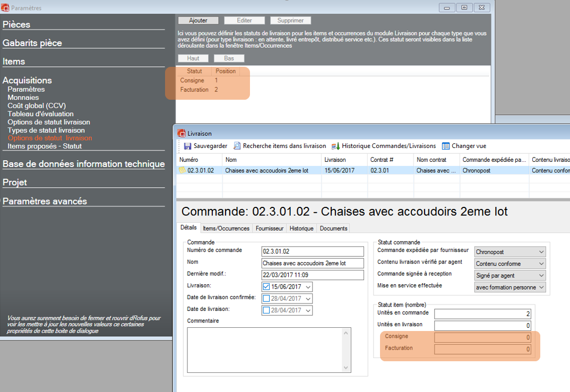Screen dimensions: 570x392
Task: Click the Changer vue icon
Action: click(x=446, y=146)
